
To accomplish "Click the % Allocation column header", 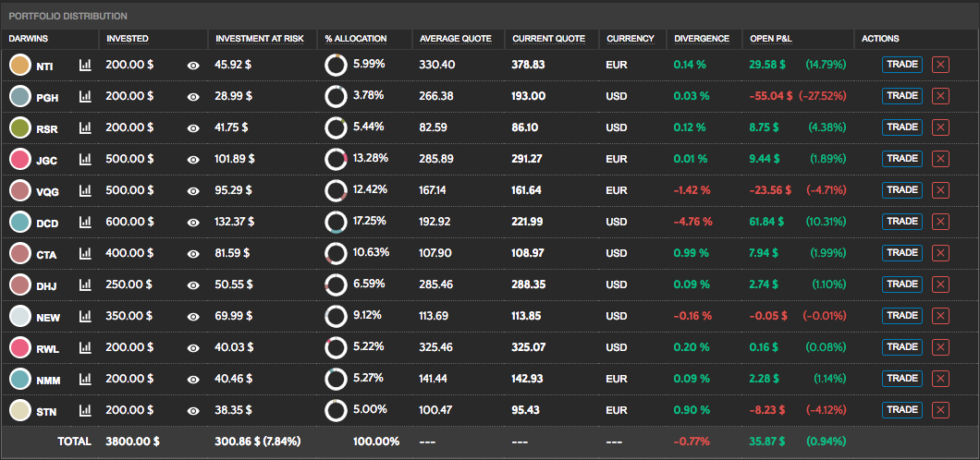I will point(356,39).
